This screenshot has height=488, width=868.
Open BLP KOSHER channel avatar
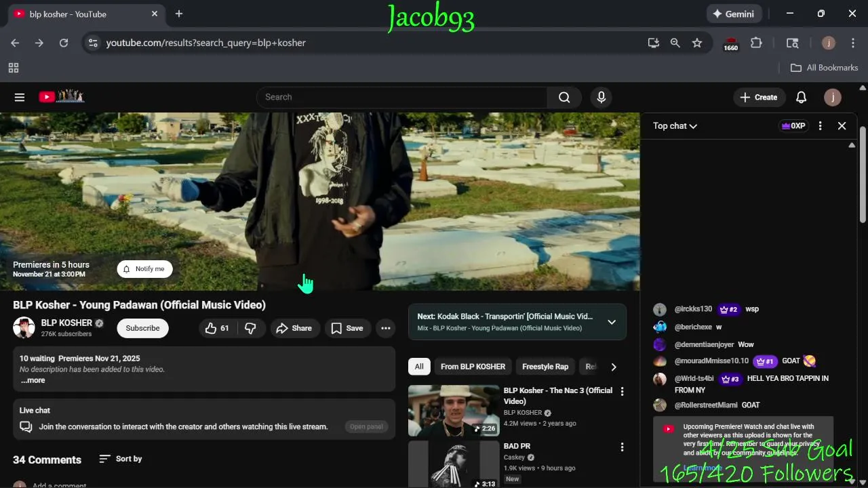(24, 328)
